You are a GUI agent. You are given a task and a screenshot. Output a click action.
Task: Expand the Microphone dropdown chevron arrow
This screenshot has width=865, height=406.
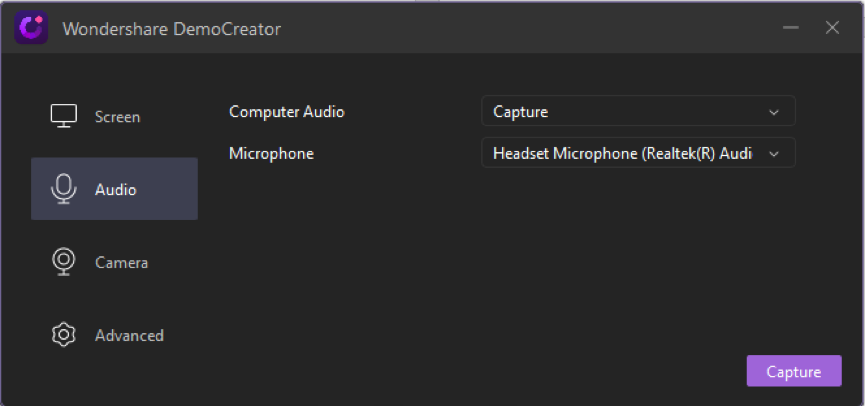click(773, 154)
